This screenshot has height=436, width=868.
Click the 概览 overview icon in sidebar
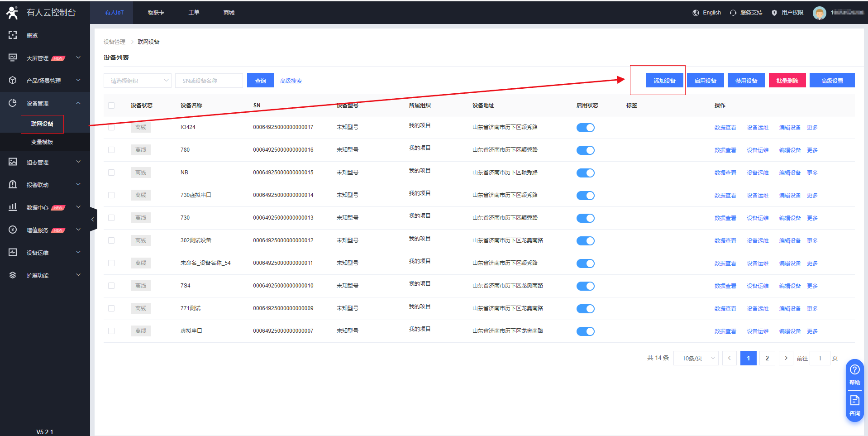click(13, 35)
